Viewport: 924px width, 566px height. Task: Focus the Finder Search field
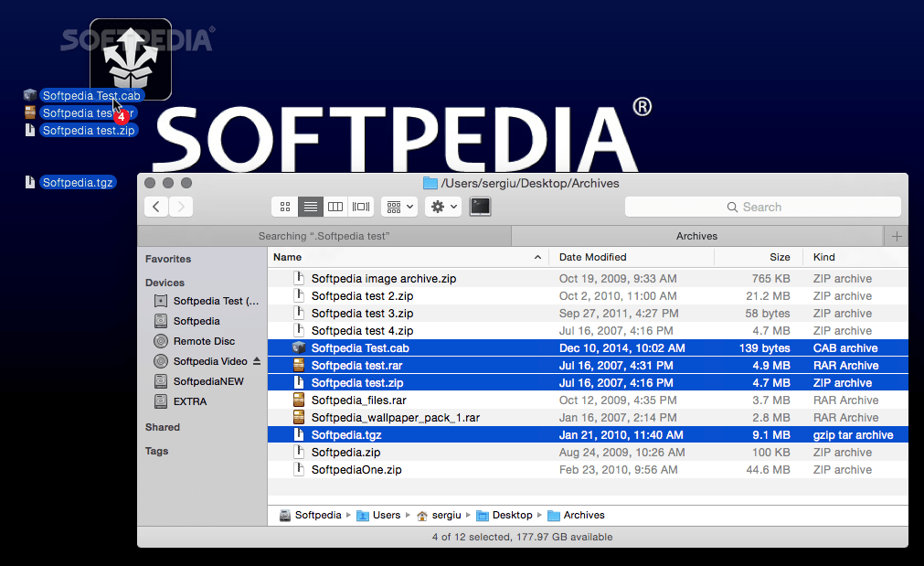click(x=762, y=207)
